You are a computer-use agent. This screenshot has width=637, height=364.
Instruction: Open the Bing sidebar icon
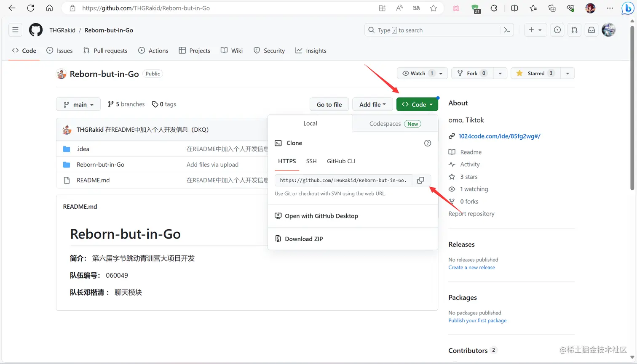[x=628, y=8]
